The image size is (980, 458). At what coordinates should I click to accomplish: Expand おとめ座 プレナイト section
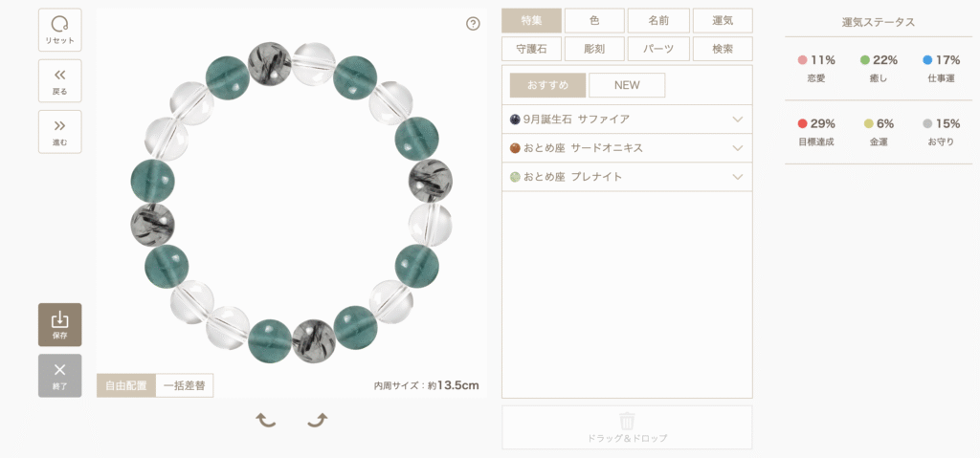pos(627,177)
